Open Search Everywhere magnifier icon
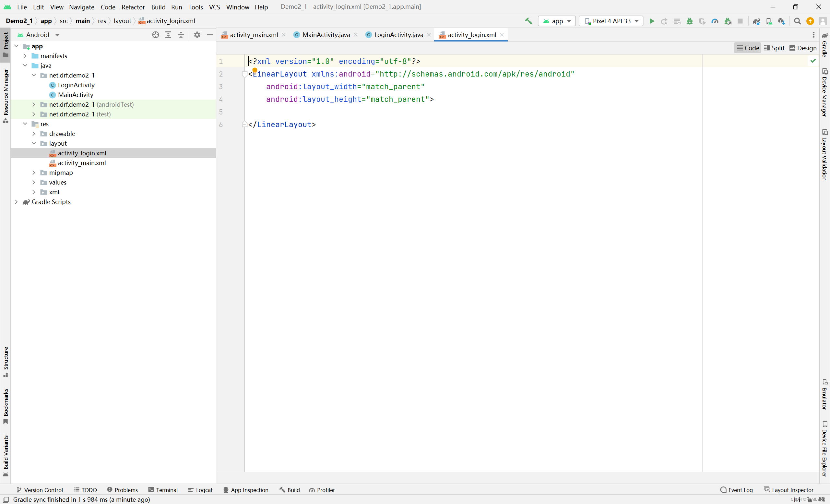830x504 pixels. coord(797,21)
